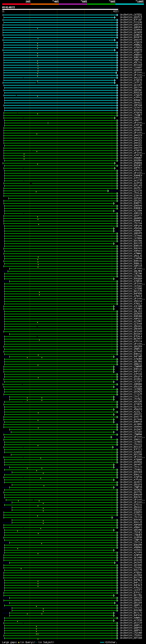146x644 pixels.
Task: Select hit UniRef100_Q9XIV8
Action: tap(131, 87)
